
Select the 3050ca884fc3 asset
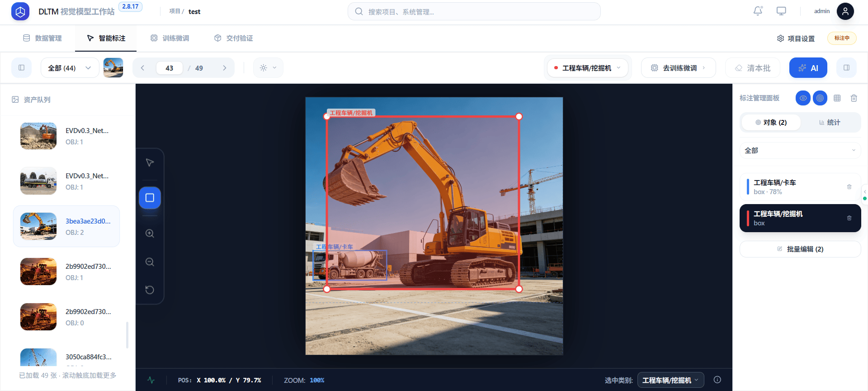[x=67, y=357]
